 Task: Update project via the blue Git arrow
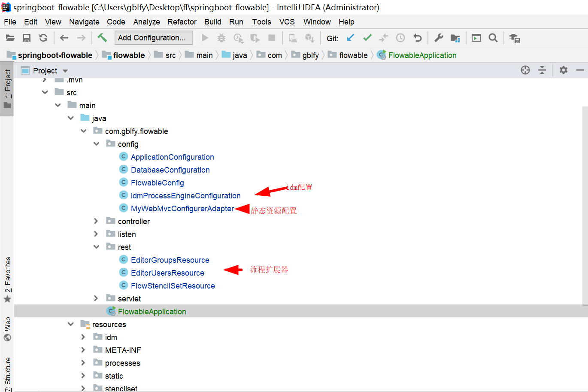click(350, 38)
